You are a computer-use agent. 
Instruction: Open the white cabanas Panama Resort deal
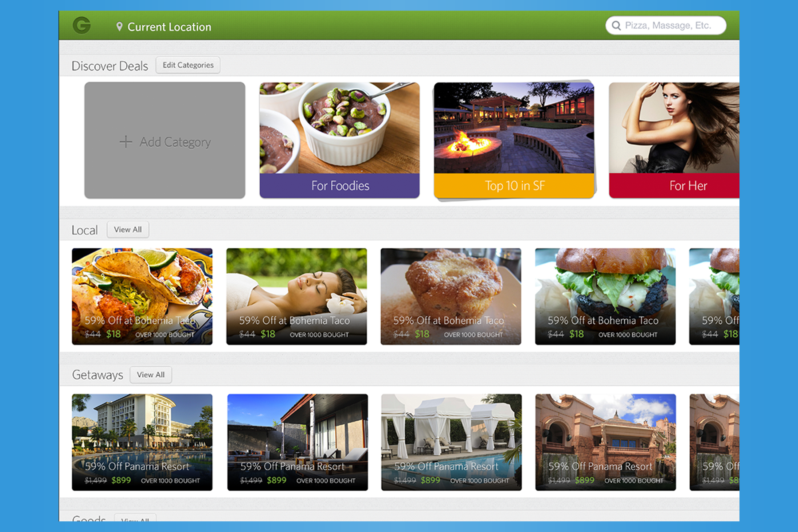coord(451,442)
